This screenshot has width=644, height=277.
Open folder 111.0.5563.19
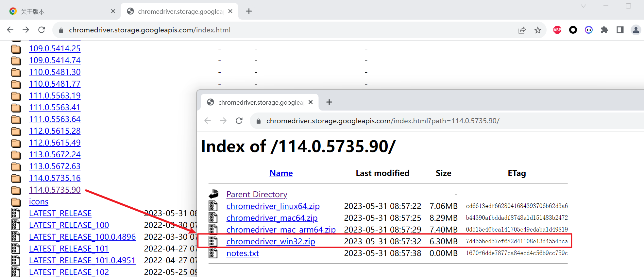point(55,95)
